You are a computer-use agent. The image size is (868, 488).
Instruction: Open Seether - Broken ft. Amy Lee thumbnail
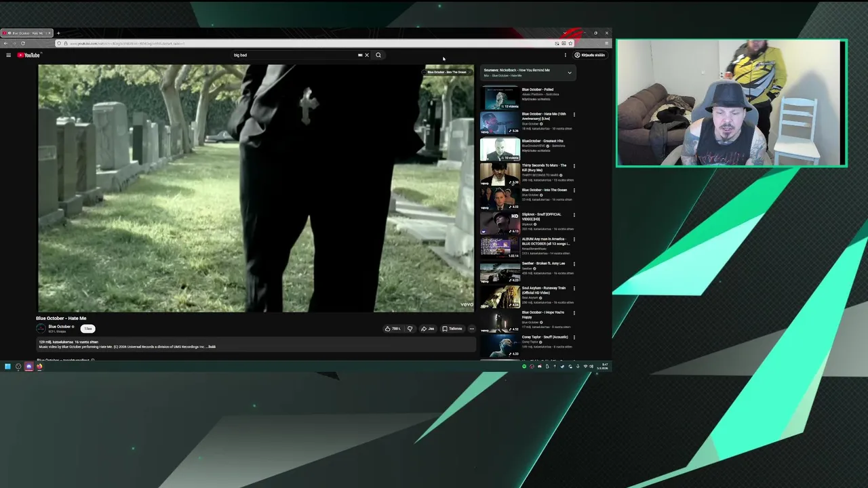[500, 272]
